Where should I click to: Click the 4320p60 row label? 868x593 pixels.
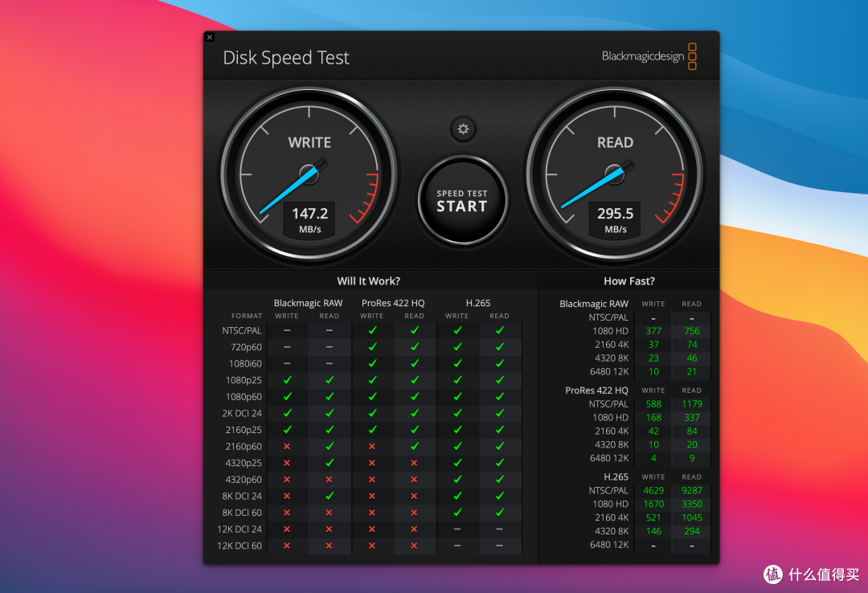[244, 480]
